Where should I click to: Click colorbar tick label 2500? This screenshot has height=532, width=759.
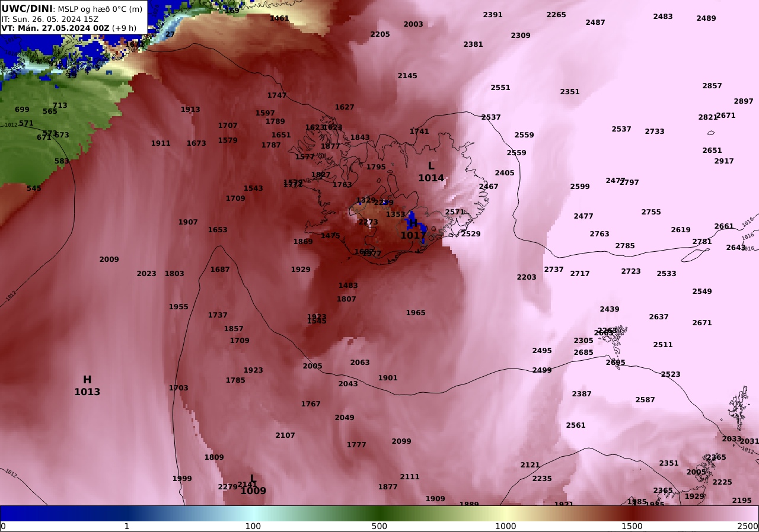tap(748, 526)
